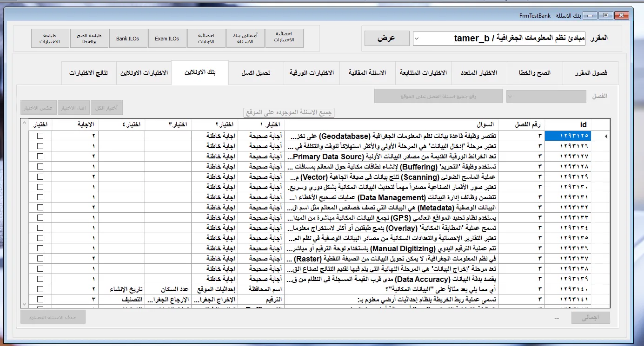Enable the checkbox on the GPS question row
Viewport: 644px width, 346px height.
[40, 217]
